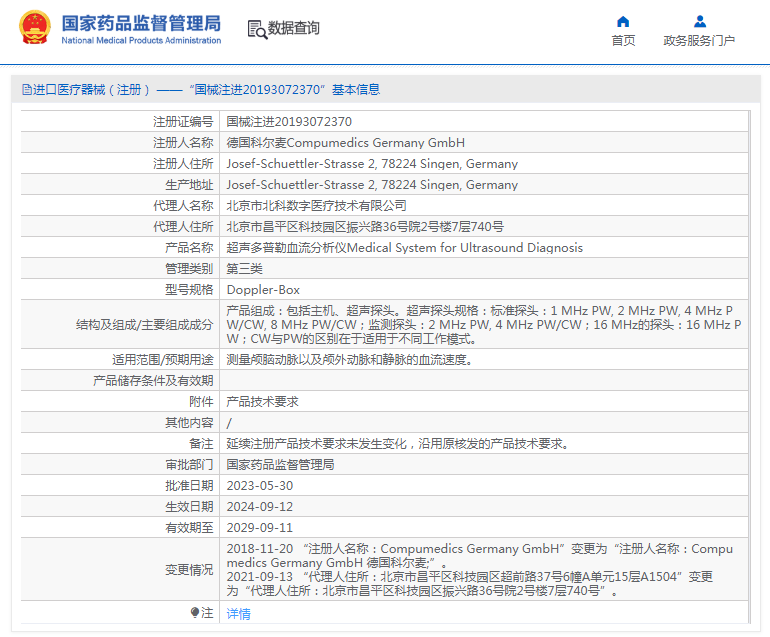Click the 有效期至 row label
The height and width of the screenshot is (637, 770).
click(x=189, y=528)
